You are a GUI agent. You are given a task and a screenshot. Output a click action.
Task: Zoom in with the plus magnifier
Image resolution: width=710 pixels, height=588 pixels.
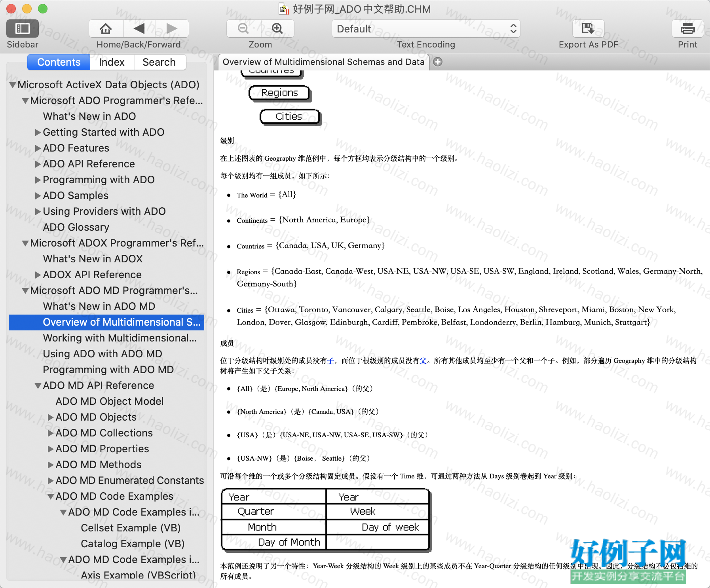pos(277,28)
